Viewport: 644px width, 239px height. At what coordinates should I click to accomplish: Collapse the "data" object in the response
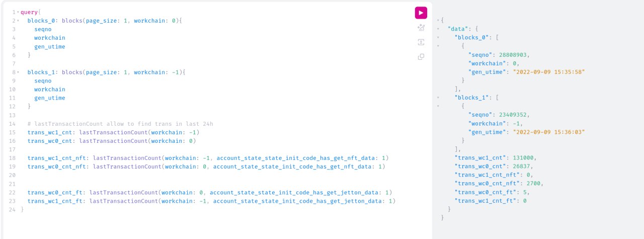click(438, 29)
